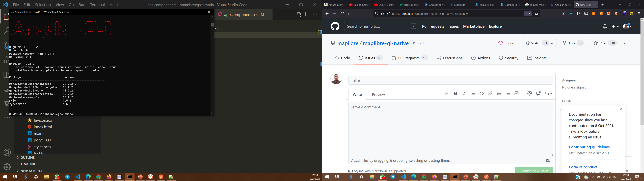Screen dimensions: 644x181
Task: Open the Contributing guidelines link
Action: click(x=589, y=147)
